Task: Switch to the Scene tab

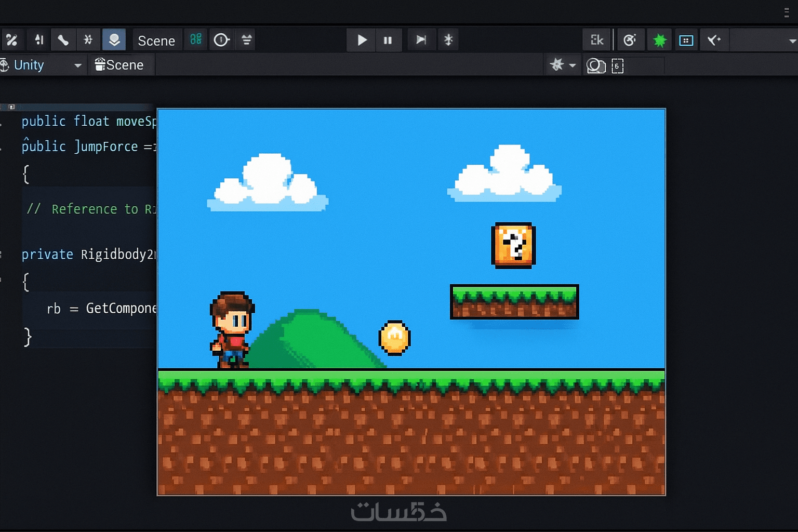Action: 119,65
